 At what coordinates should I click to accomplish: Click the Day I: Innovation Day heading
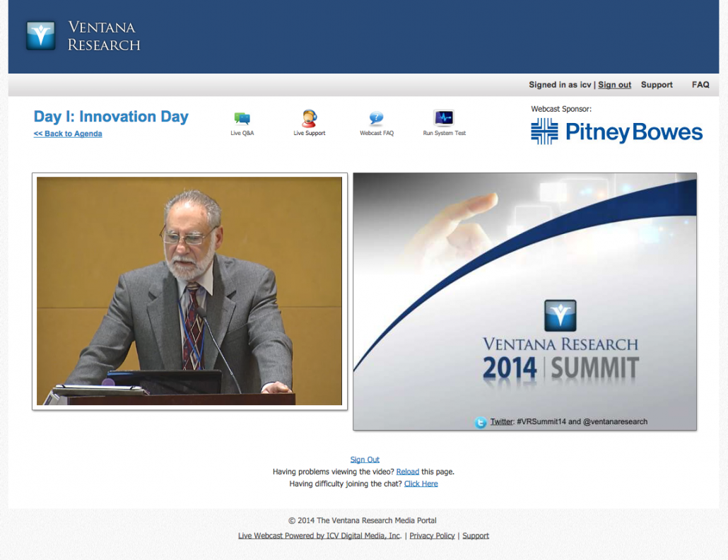[x=111, y=117]
